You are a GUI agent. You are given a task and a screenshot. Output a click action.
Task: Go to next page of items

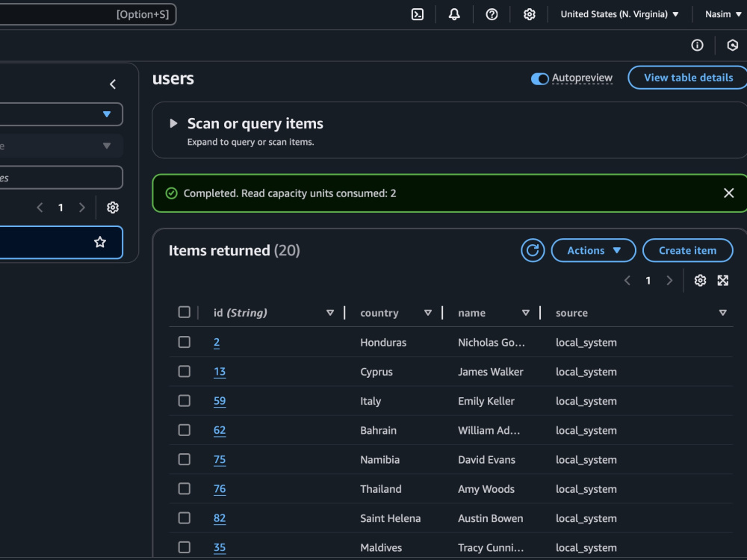click(x=669, y=281)
